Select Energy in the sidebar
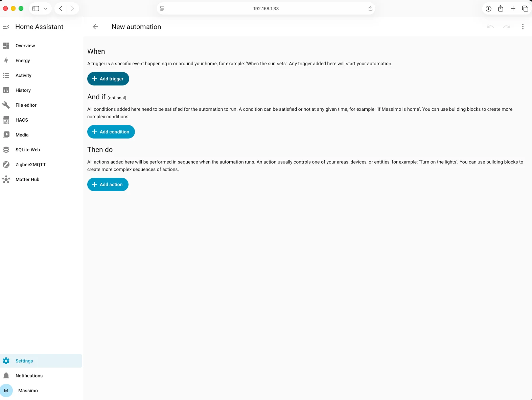 [x=41, y=60]
